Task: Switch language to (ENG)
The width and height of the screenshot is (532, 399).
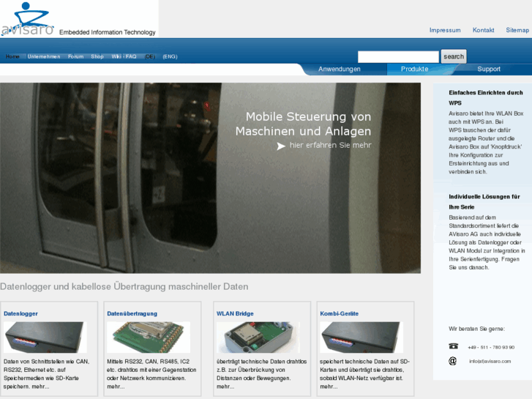Action: click(170, 56)
